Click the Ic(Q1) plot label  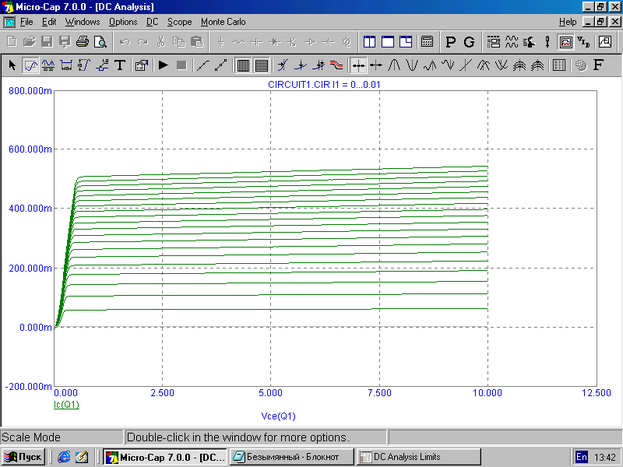click(66, 405)
